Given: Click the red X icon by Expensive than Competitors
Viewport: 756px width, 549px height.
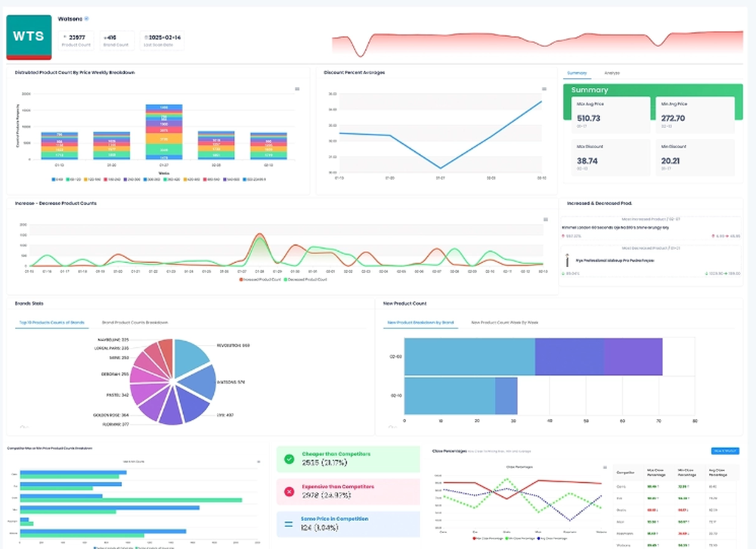Looking at the screenshot, I should click(291, 492).
